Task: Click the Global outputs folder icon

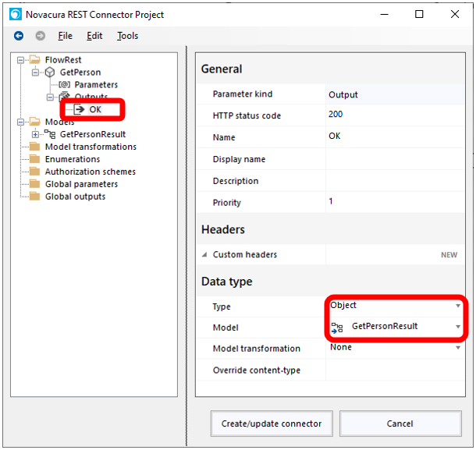Action: (x=35, y=197)
